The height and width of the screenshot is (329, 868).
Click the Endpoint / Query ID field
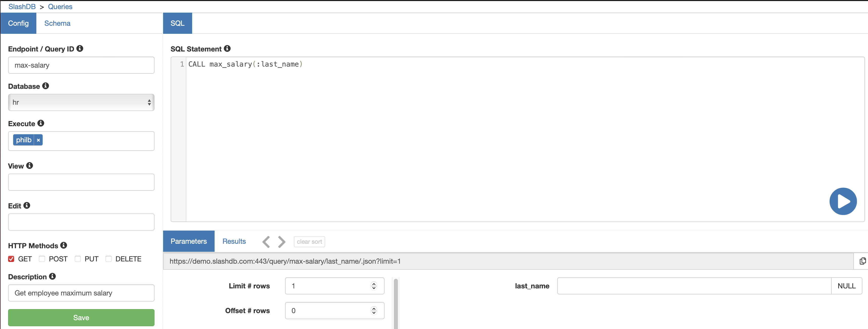coord(81,65)
